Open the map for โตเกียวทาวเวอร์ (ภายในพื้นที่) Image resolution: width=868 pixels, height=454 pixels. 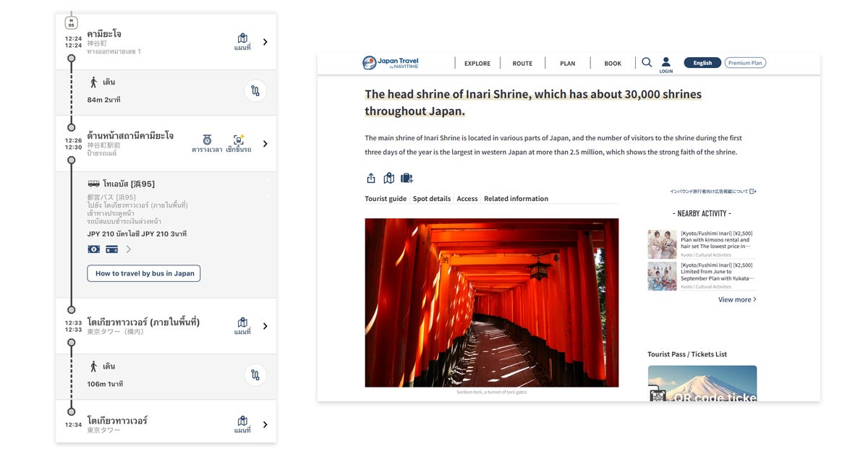click(242, 326)
